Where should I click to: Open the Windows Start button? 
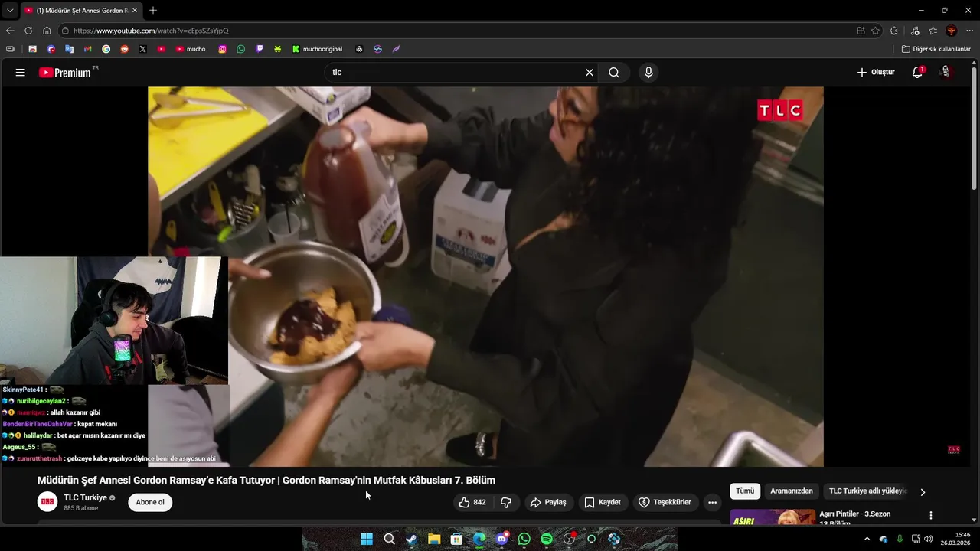click(367, 539)
